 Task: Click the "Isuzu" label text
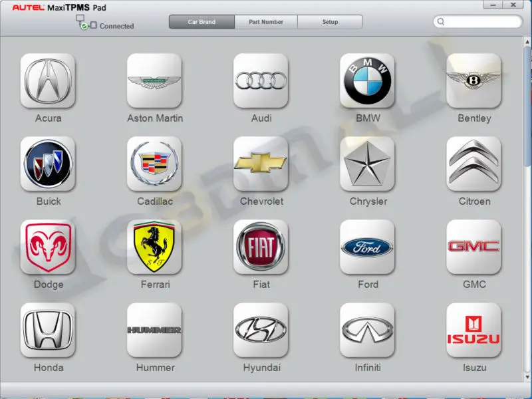[475, 368]
